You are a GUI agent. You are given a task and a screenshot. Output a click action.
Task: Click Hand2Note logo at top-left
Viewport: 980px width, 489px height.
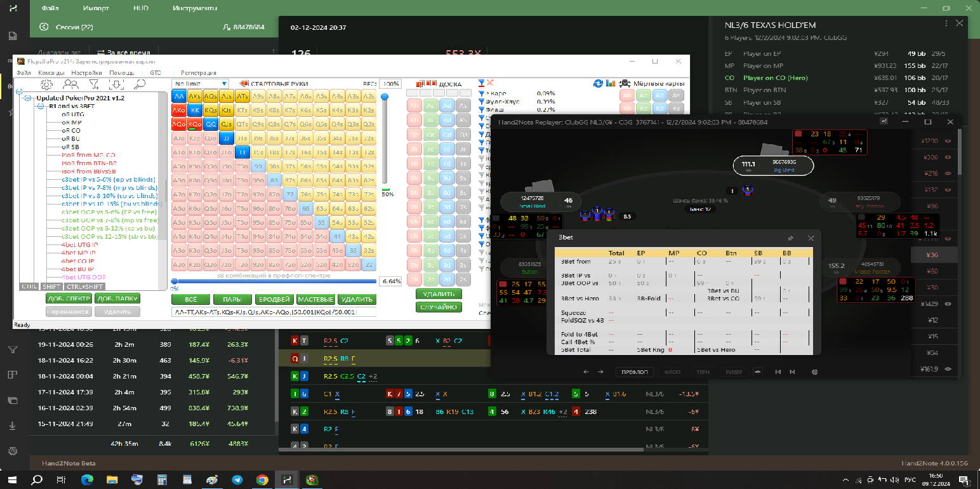pos(13,8)
